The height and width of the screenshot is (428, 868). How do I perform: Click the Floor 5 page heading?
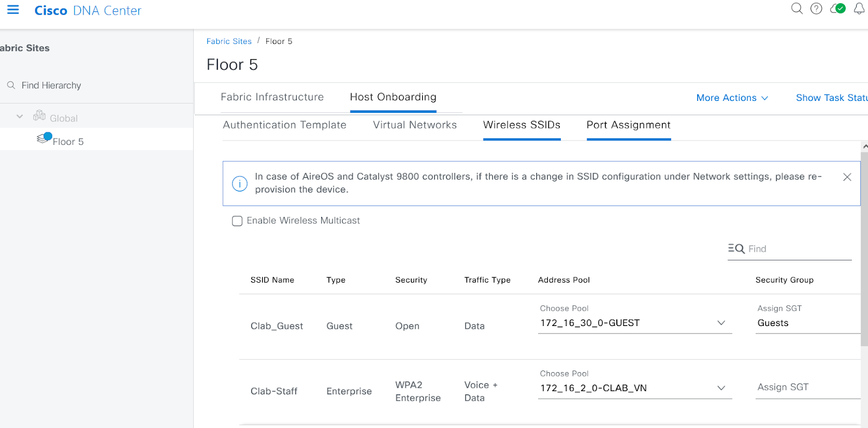coord(232,65)
